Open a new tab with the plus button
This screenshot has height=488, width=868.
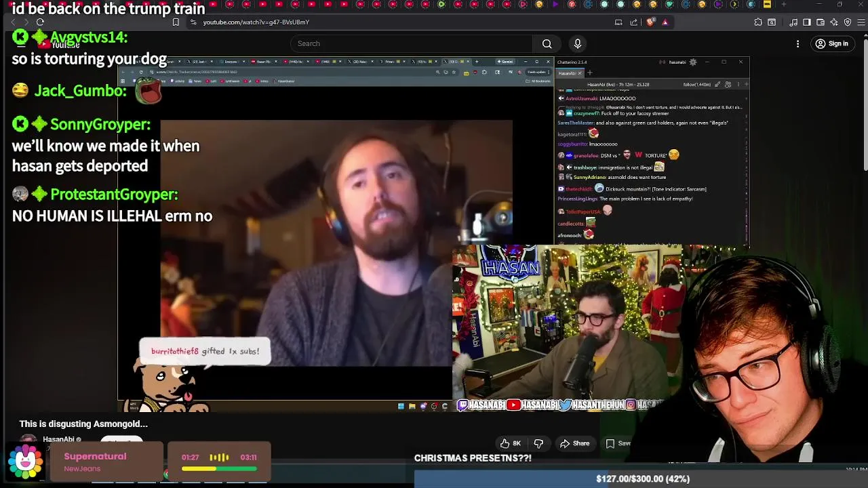[x=783, y=4]
